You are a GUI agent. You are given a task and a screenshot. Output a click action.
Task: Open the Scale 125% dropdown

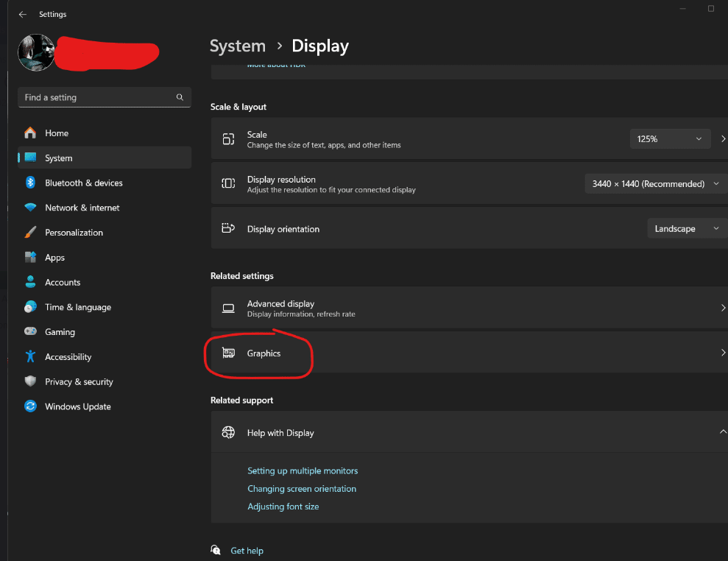click(x=670, y=139)
